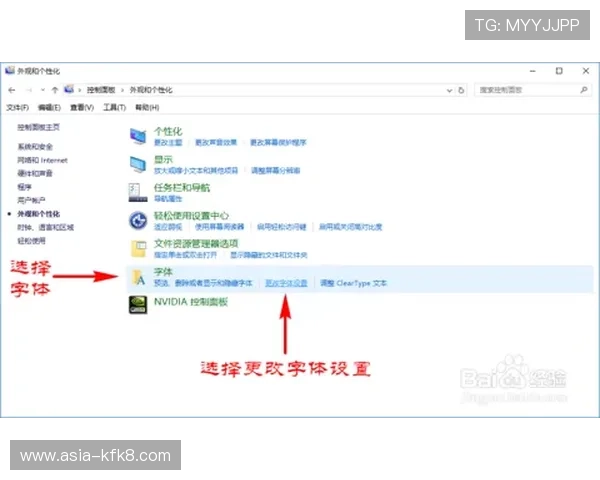Open 轻松使用 in sidebar
The height and width of the screenshot is (480, 600).
31,241
